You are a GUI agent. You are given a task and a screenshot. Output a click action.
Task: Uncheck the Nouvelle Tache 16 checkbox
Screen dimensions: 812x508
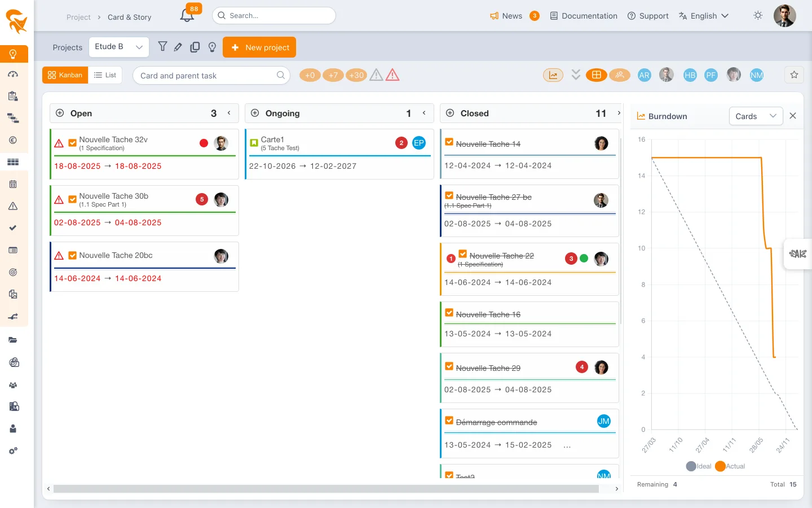449,313
